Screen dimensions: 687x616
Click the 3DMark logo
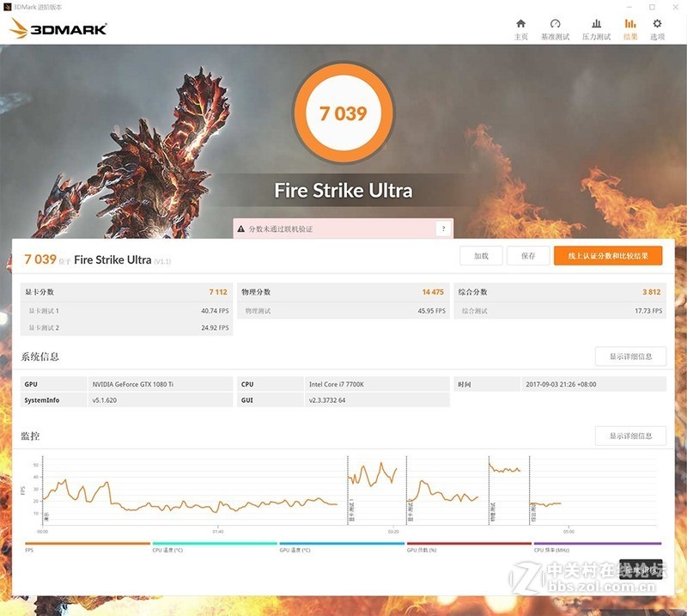(58, 28)
